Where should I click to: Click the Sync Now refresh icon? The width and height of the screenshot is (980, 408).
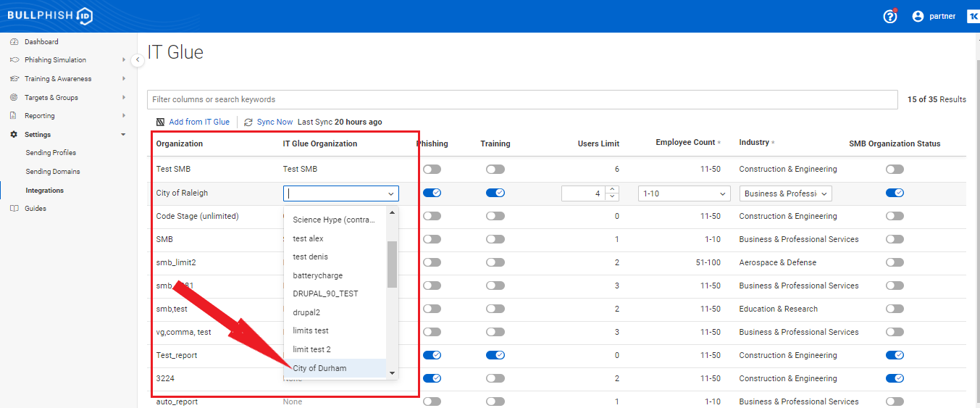pos(248,122)
